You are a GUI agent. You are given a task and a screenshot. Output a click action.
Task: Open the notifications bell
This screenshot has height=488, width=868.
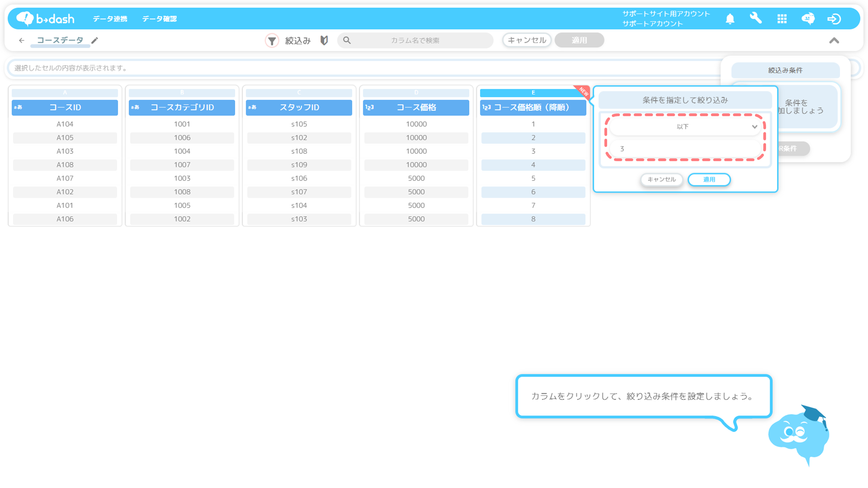tap(730, 19)
